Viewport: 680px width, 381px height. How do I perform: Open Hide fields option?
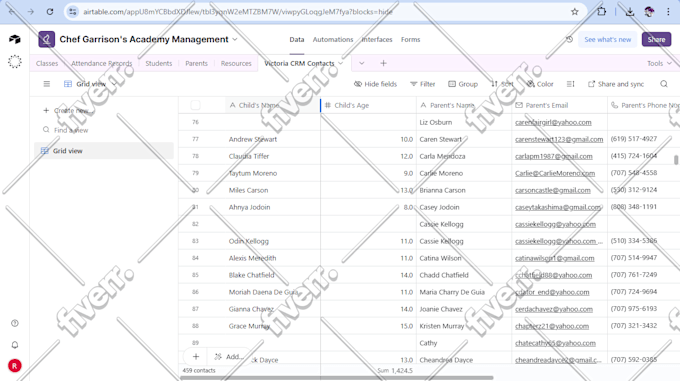coord(376,84)
